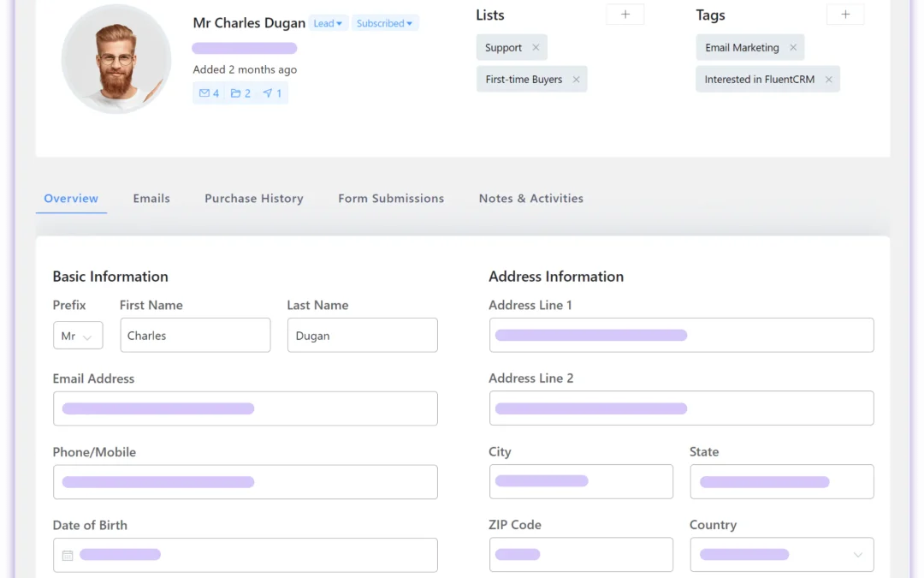Open the calendar icon in Date of Birth field
Screen dimensions: 924x578
67,555
